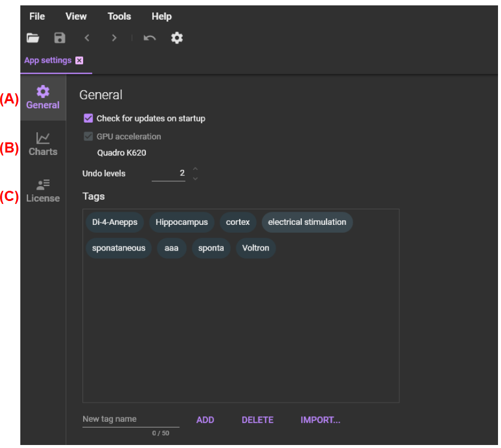Decrease undo levels with down arrow
The image size is (501, 448).
click(195, 178)
